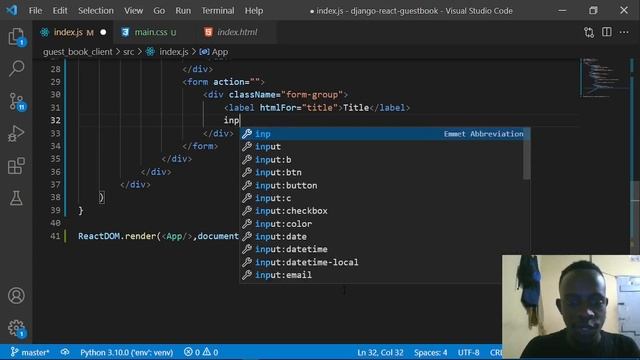The height and width of the screenshot is (360, 640).
Task: Select the 'input:c' suggestion
Action: point(381,198)
